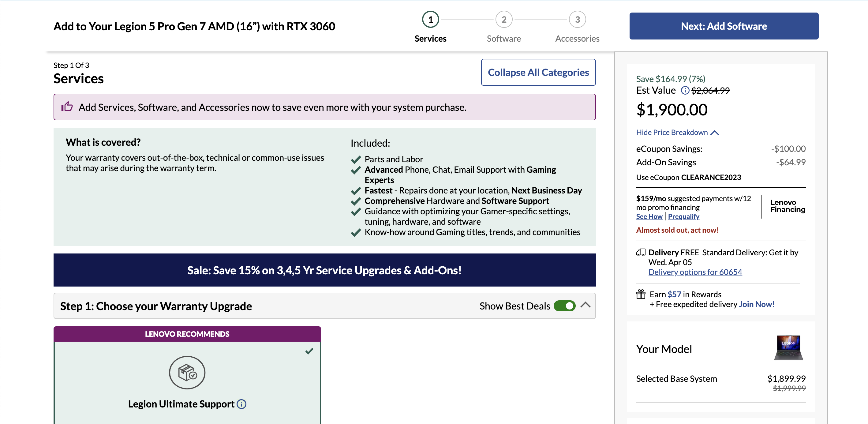
Task: Go to step 3 Accessories
Action: coord(577,27)
